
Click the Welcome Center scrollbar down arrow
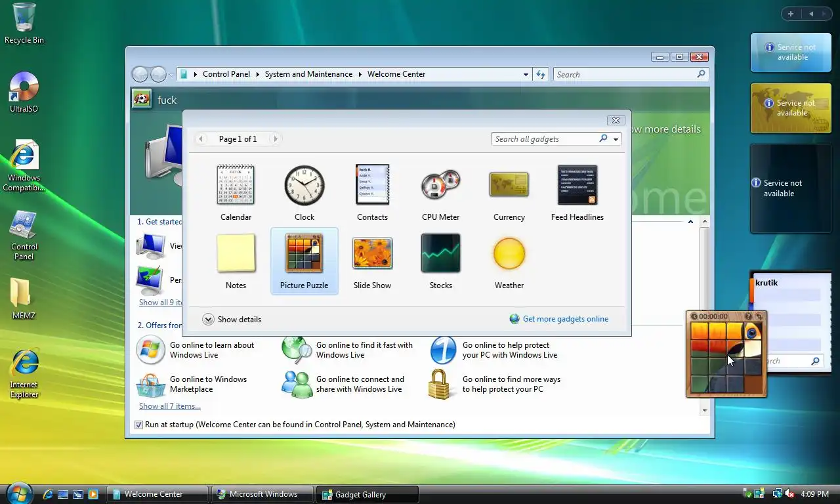pos(705,410)
